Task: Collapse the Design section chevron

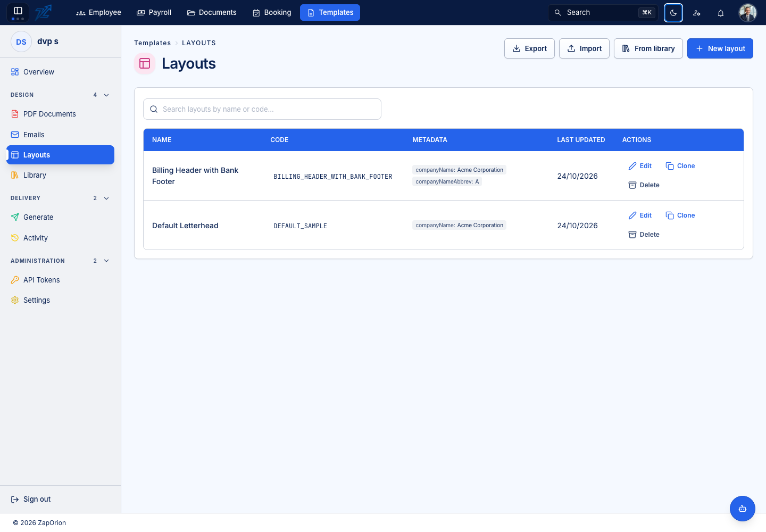Action: (106, 95)
